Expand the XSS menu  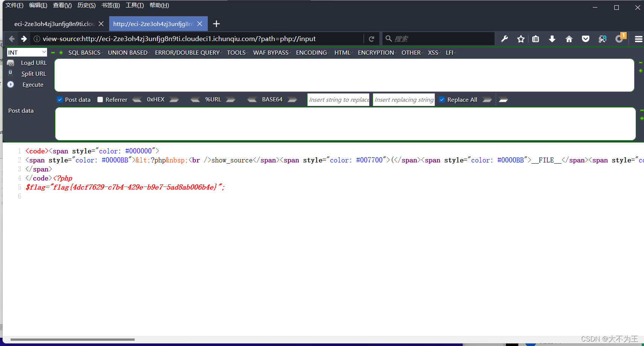pyautogui.click(x=434, y=53)
